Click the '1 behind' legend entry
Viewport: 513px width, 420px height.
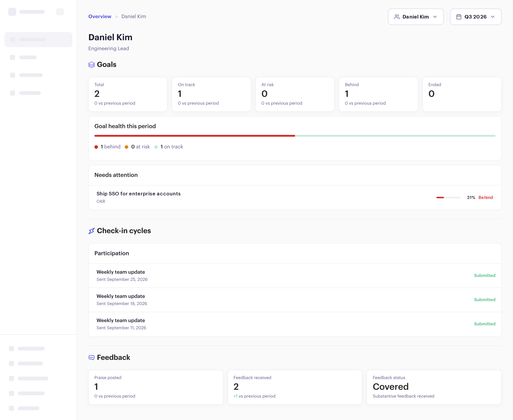click(107, 147)
